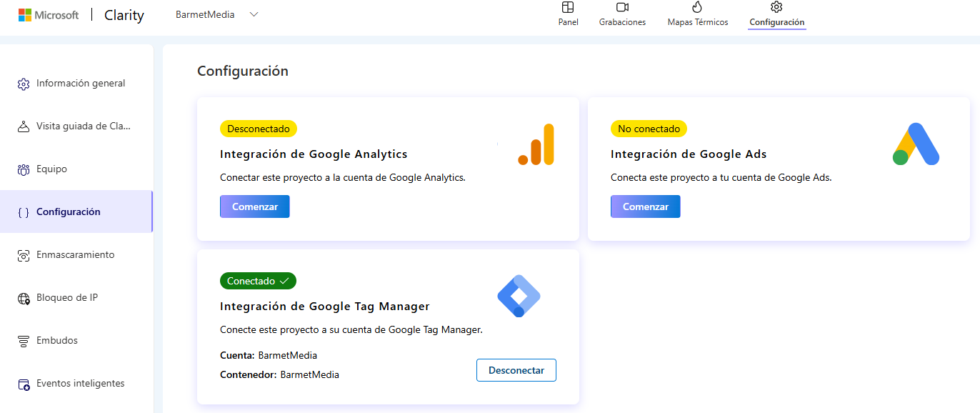Click 'Conecte este proyecto a su cuenta' description

click(351, 329)
